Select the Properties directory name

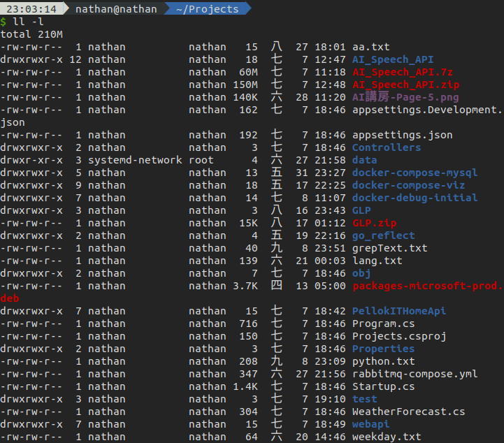click(384, 349)
